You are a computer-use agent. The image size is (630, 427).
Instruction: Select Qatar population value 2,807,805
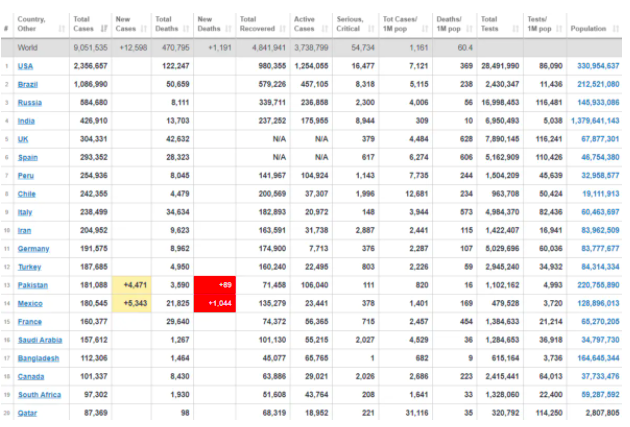point(600,413)
